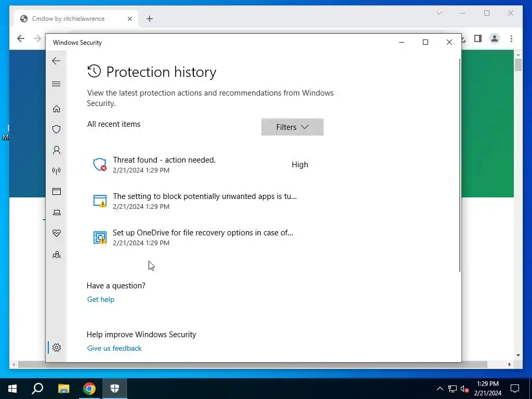Screen dimensions: 532x399
Task: Open Family options icon in sidebar
Action: click(x=56, y=255)
